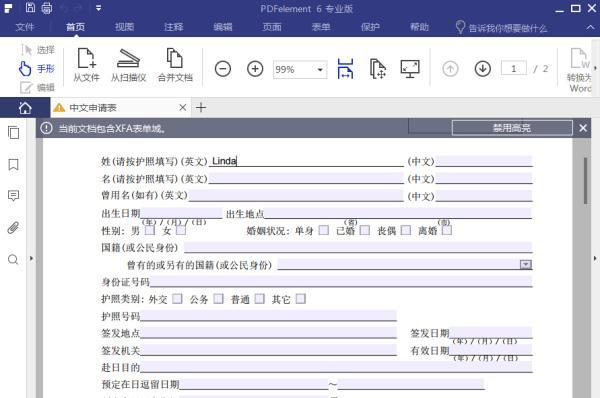Check the 已婚 marital status checkbox
Screen dimensions: 600x398
pyautogui.click(x=365, y=230)
